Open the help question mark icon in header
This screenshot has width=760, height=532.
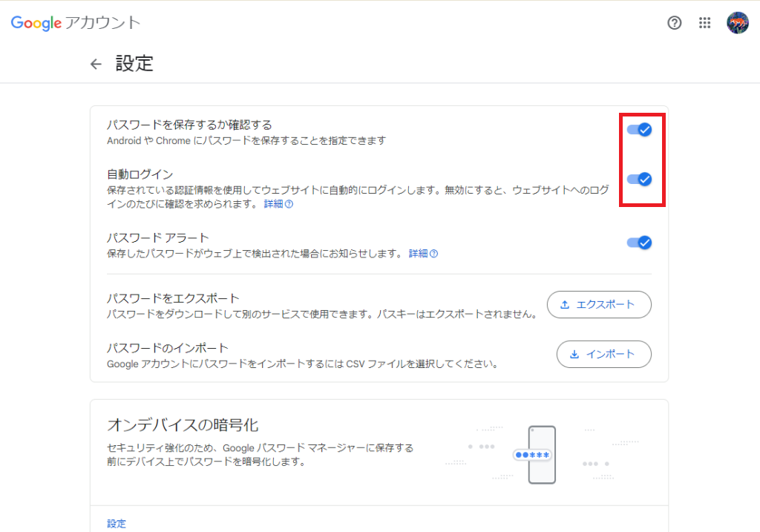(x=674, y=23)
